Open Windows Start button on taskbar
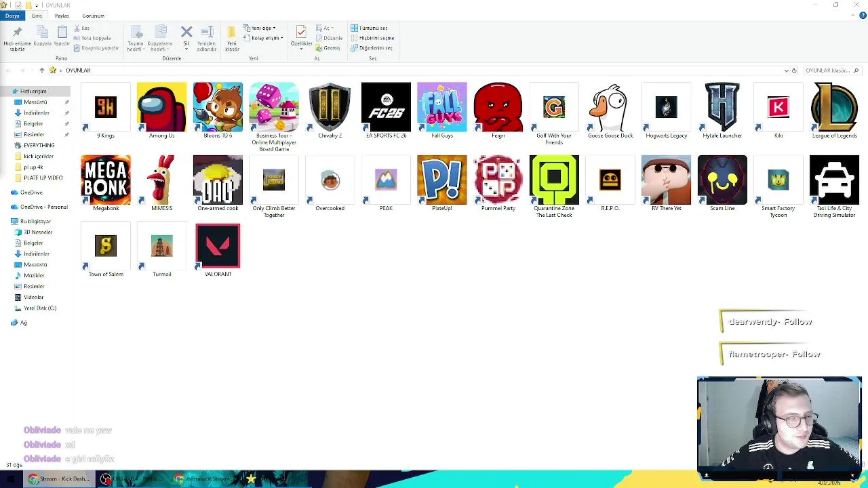This screenshot has height=488, width=868. [x=10, y=479]
